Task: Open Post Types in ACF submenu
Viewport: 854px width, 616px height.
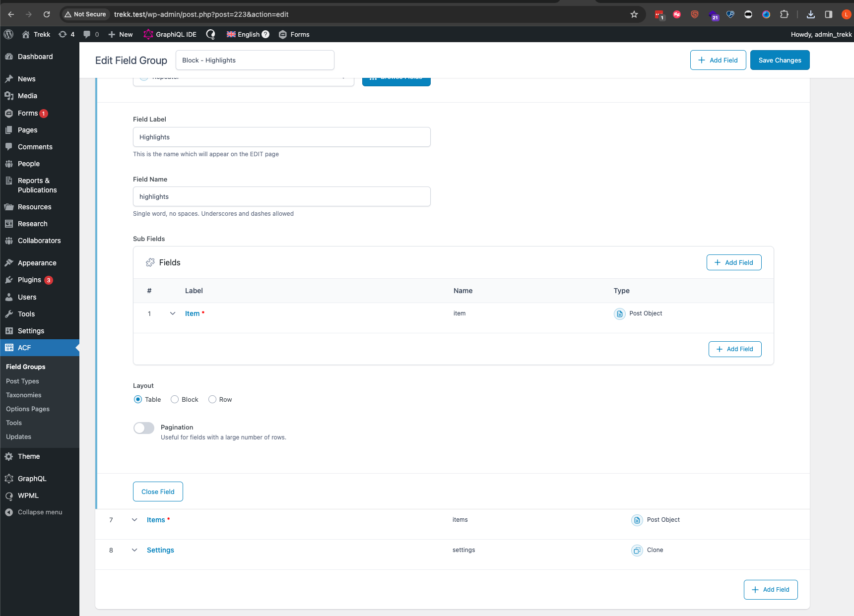Action: [x=22, y=381]
